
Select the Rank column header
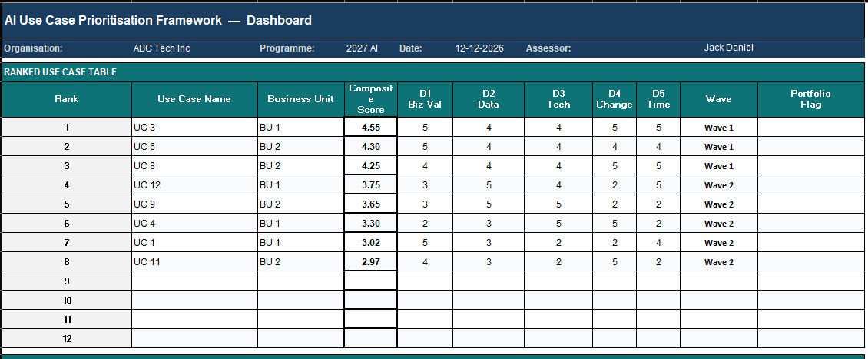pyautogui.click(x=66, y=99)
